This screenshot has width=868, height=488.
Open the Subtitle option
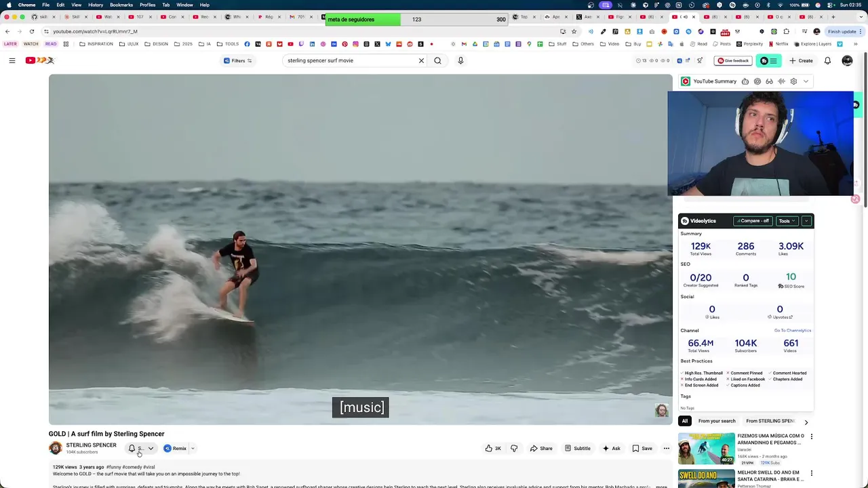point(577,448)
